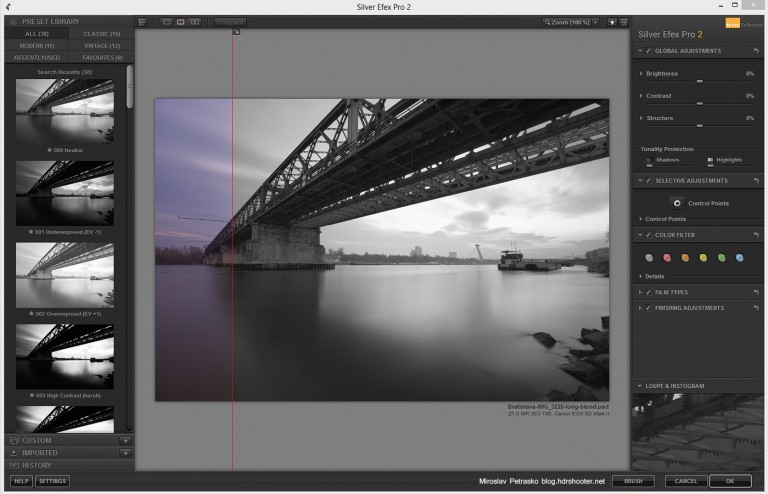The height and width of the screenshot is (494, 768).
Task: Collapse the Loupe & Histogram section
Action: click(x=640, y=386)
